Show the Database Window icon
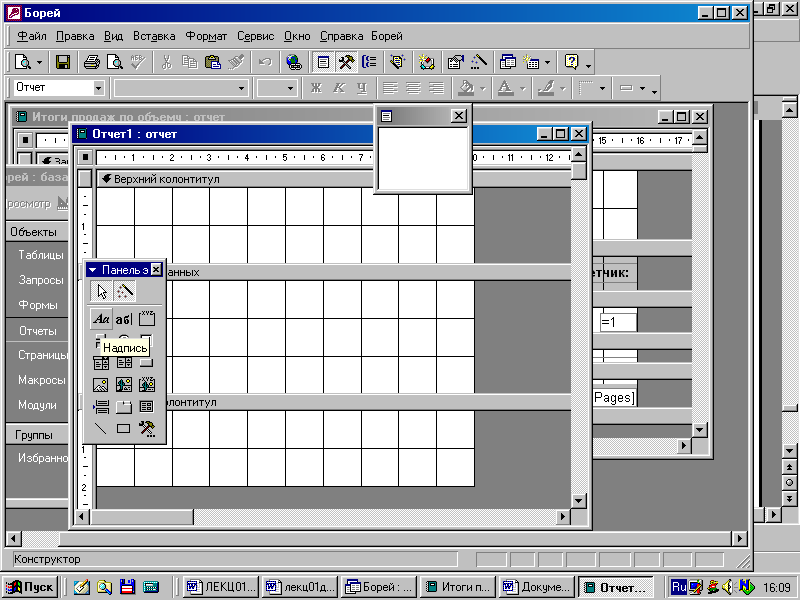Image resolution: width=800 pixels, height=600 pixels. tap(508, 62)
